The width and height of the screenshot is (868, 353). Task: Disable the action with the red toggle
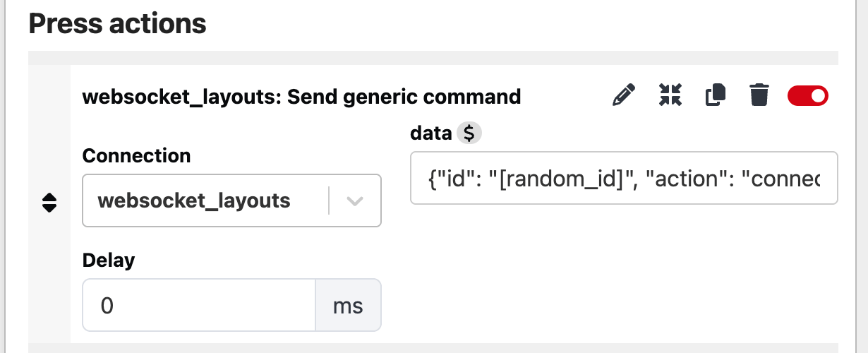pyautogui.click(x=808, y=95)
